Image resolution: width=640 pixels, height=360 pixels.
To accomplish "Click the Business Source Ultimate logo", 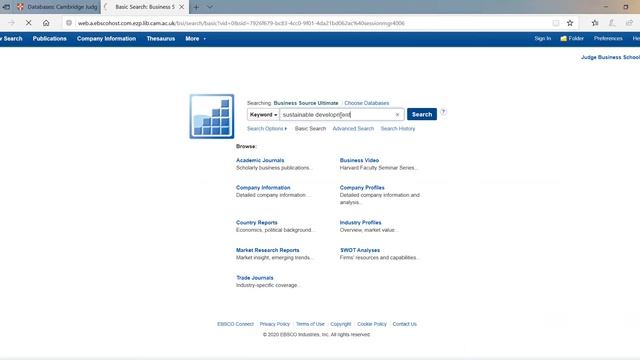I will click(x=211, y=116).
